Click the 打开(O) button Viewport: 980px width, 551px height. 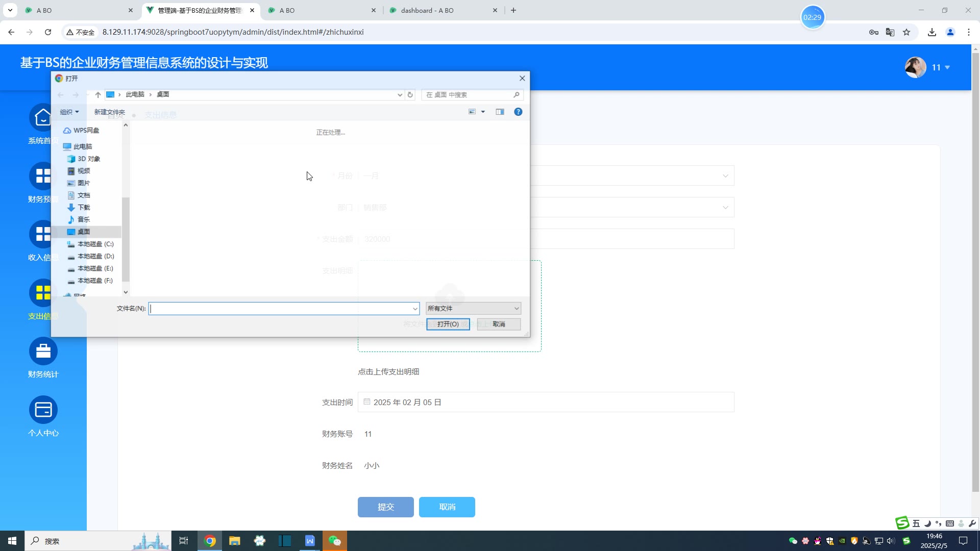coord(448,324)
